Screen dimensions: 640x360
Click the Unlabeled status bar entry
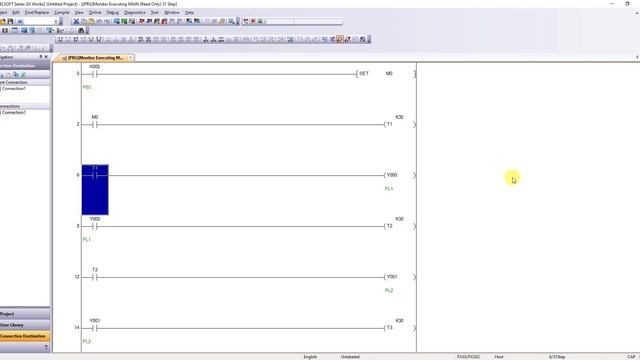click(x=350, y=357)
